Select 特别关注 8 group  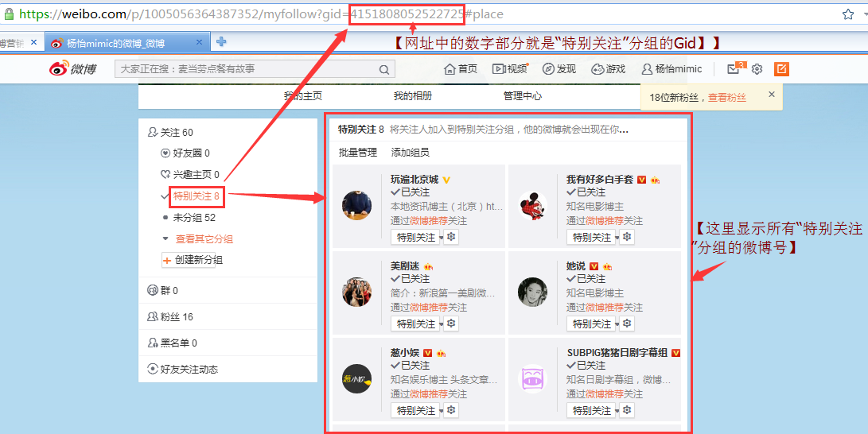[197, 196]
